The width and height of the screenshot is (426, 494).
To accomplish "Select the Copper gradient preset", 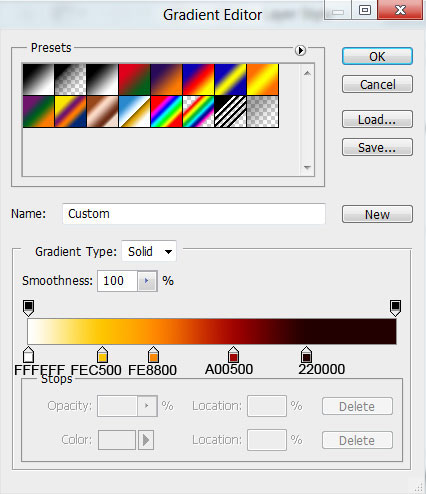I will click(x=102, y=112).
